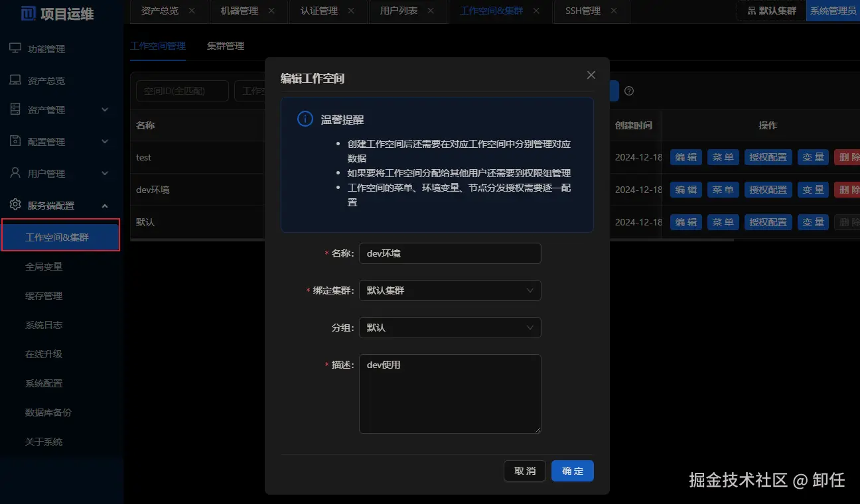Select the 工作空间管理 sub-tab

(158, 46)
